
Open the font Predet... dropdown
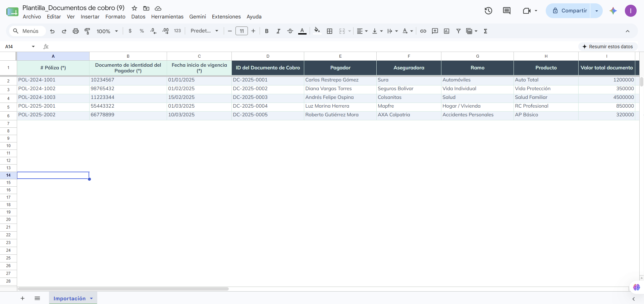coord(204,31)
